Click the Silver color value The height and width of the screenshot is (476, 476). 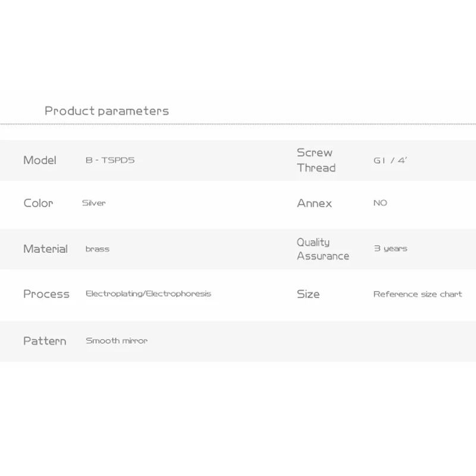tap(94, 203)
